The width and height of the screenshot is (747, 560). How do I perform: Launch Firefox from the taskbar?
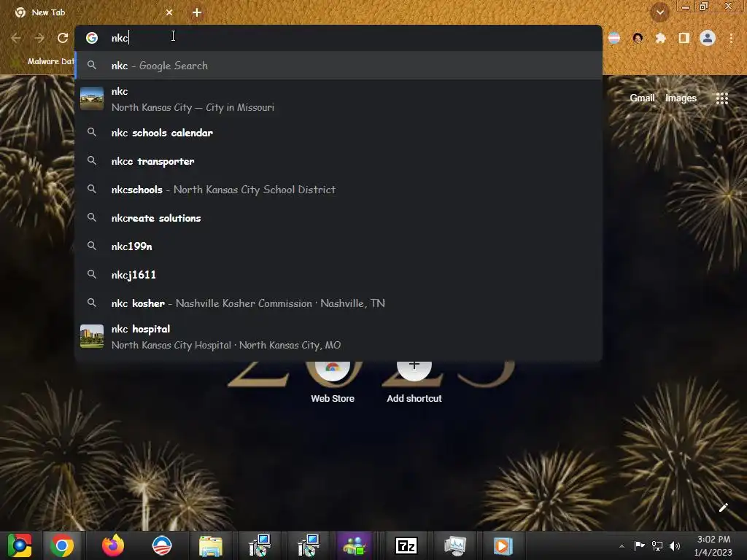[113, 545]
